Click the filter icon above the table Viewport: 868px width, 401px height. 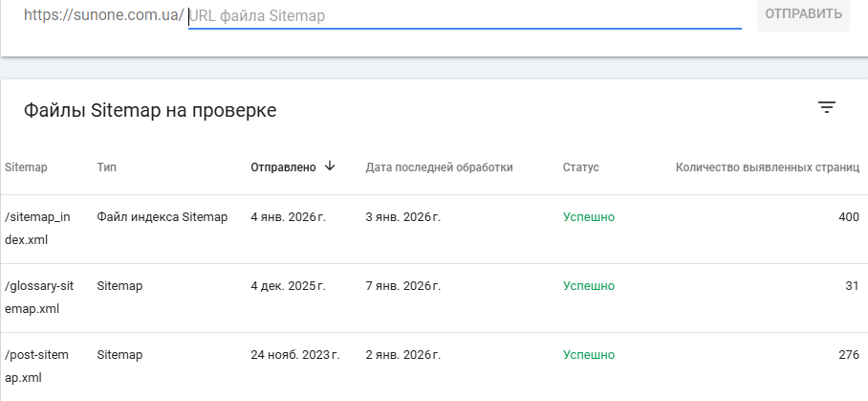827,108
